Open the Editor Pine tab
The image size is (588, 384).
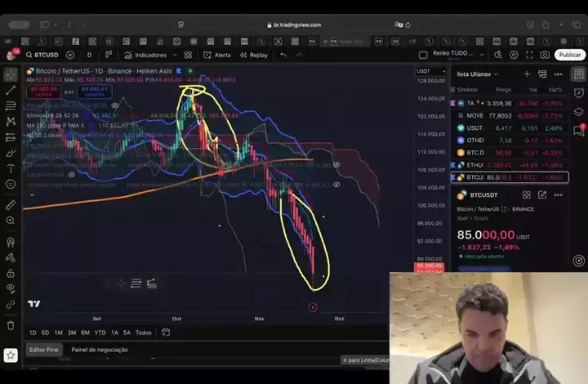pyautogui.click(x=43, y=350)
